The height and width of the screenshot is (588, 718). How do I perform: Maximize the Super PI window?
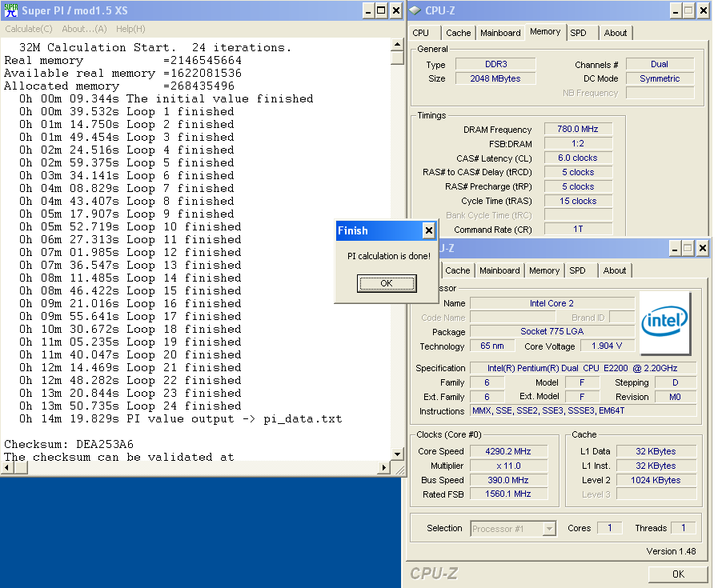[381, 10]
